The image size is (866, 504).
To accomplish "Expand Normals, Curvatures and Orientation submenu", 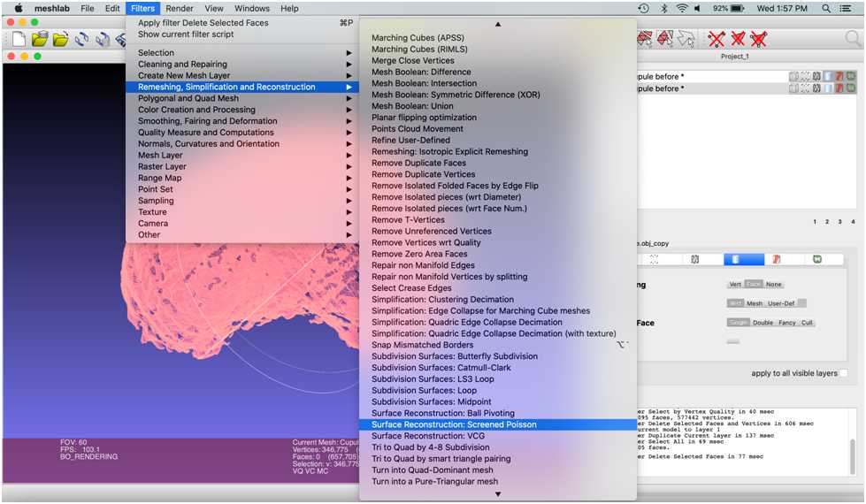I will pyautogui.click(x=242, y=143).
